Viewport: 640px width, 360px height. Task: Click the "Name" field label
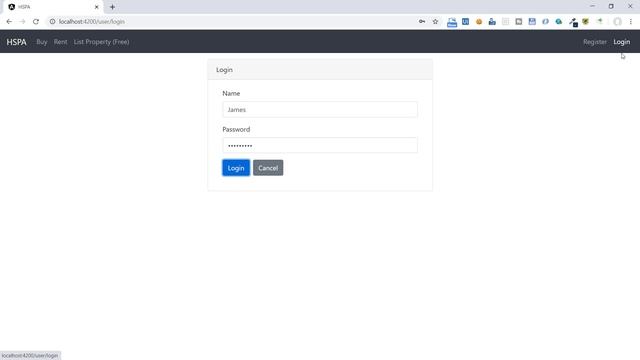(231, 93)
